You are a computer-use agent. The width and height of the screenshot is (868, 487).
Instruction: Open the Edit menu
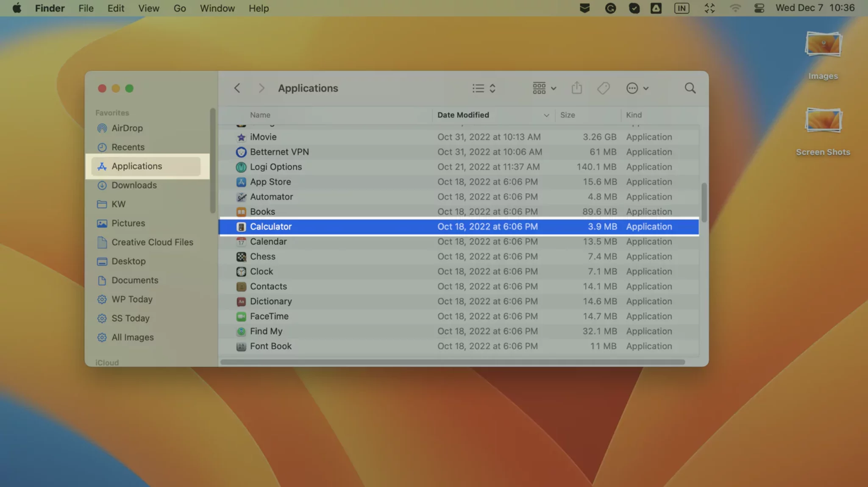[116, 8]
